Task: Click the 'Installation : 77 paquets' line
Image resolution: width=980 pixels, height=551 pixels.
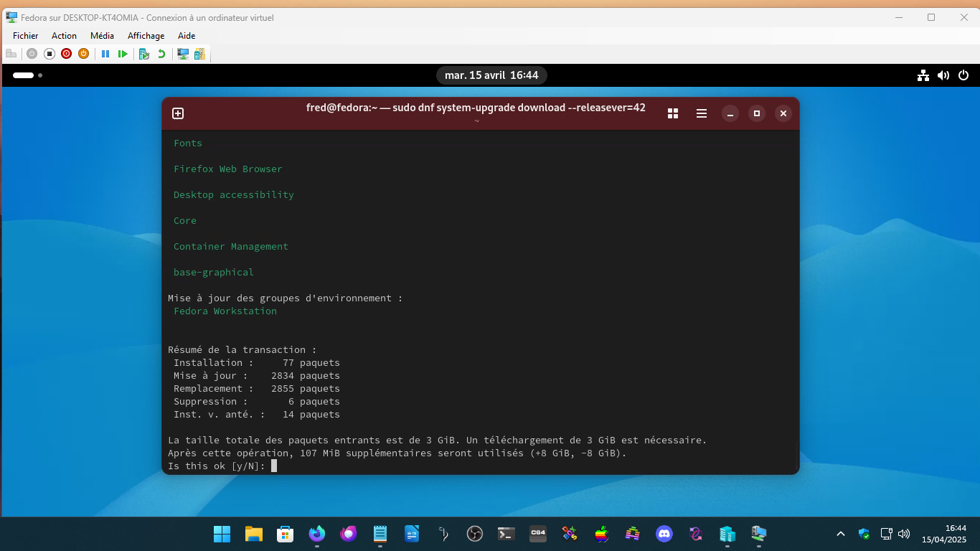Action: click(257, 363)
